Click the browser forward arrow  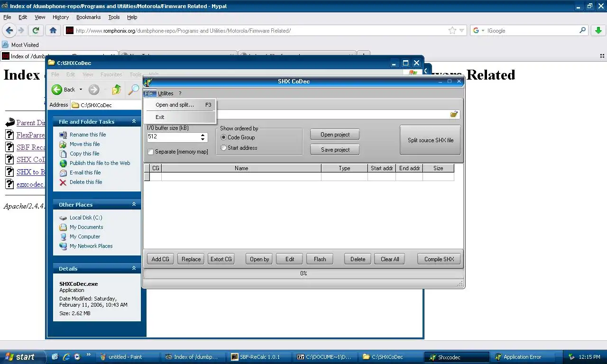[21, 30]
